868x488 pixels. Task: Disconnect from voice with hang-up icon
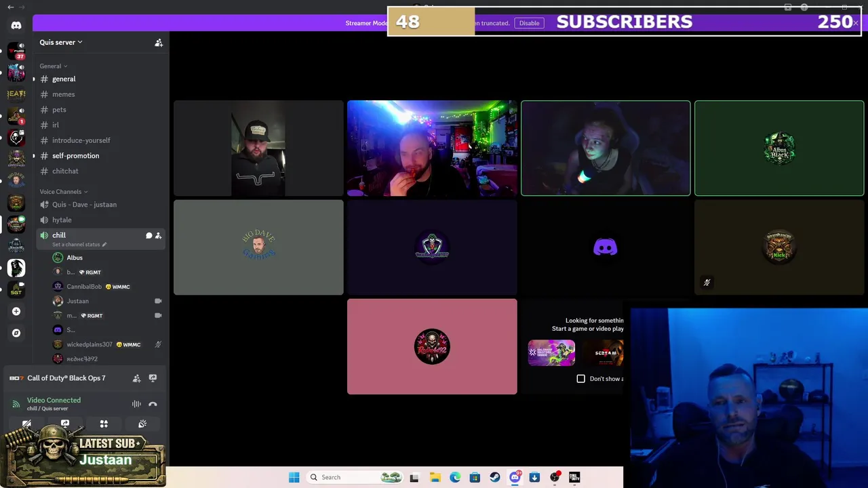point(153,404)
